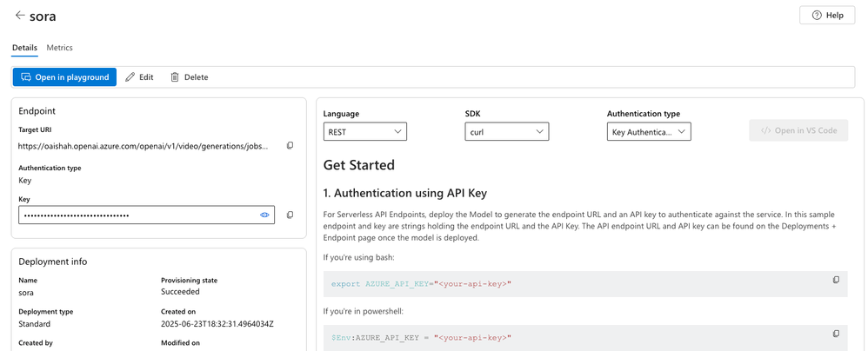Select the Created on timestamp value
Viewport: 868px width, 351px height.
217,324
